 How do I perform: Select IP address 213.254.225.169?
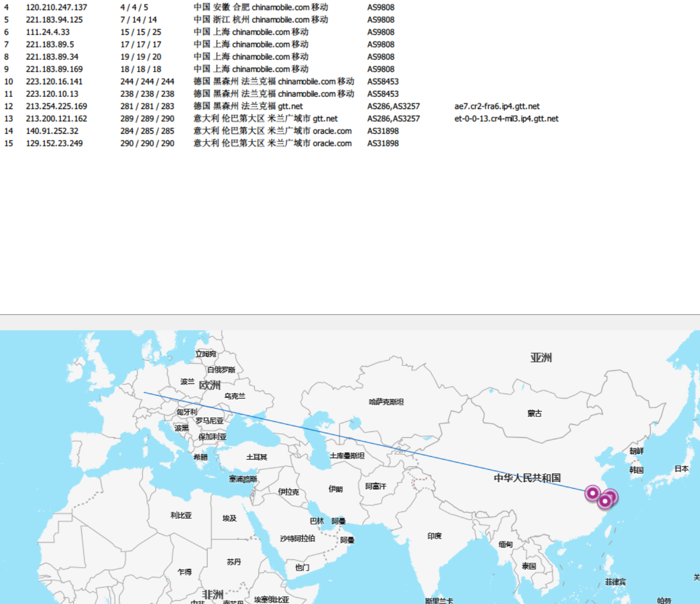pyautogui.click(x=57, y=106)
